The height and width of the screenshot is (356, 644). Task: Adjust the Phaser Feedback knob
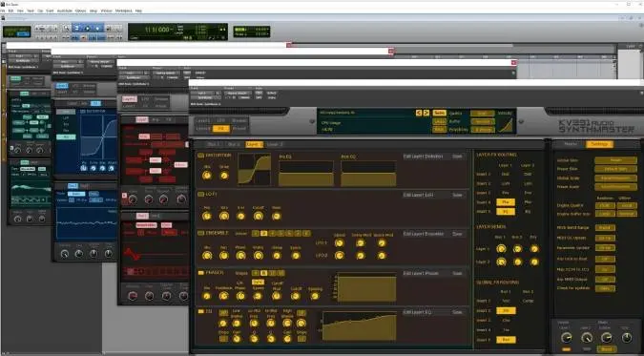[x=224, y=296]
